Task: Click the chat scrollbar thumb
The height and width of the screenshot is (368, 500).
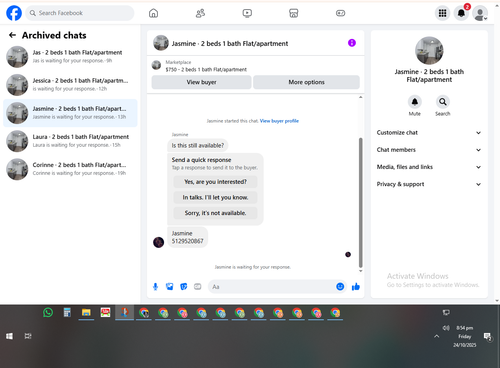Action: click(360, 203)
